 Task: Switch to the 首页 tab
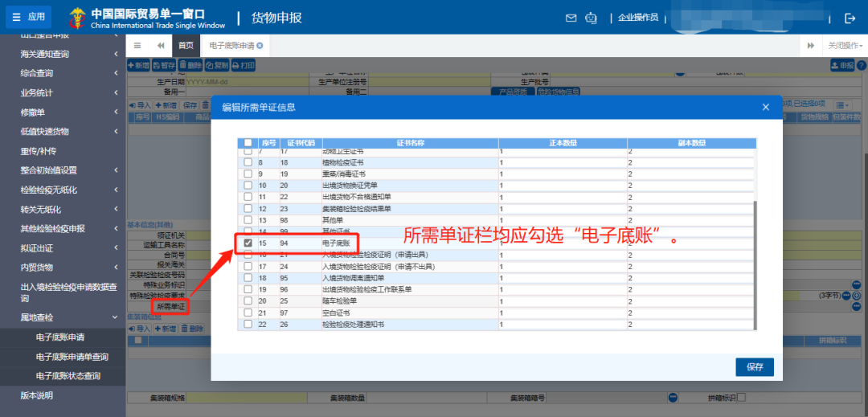pos(186,46)
